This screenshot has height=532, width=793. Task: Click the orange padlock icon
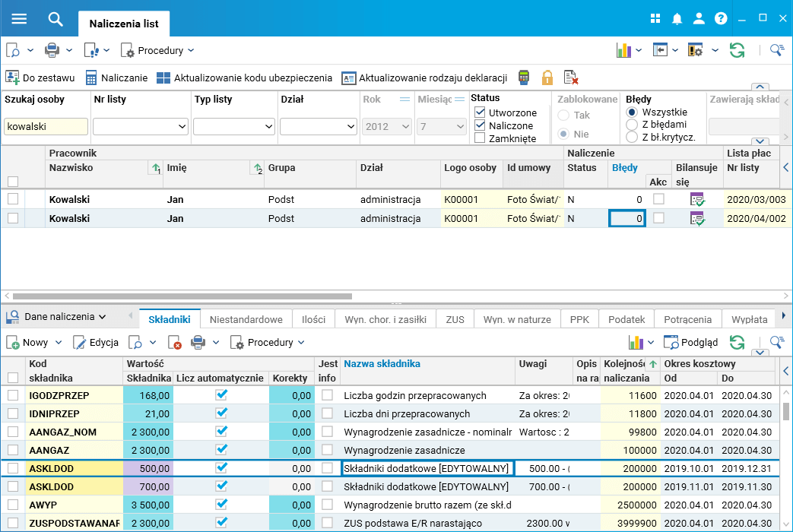click(x=547, y=78)
